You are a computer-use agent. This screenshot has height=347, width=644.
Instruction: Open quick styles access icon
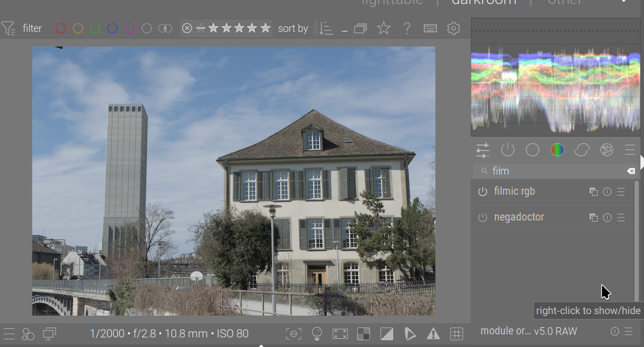(28, 334)
